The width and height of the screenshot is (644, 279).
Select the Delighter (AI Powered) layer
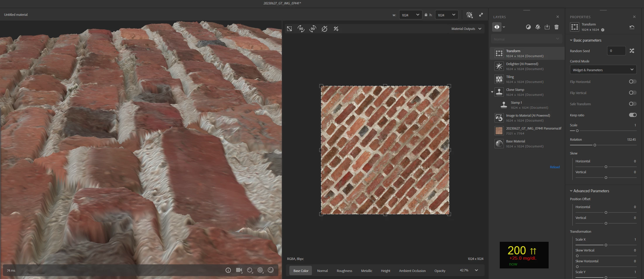point(527,66)
